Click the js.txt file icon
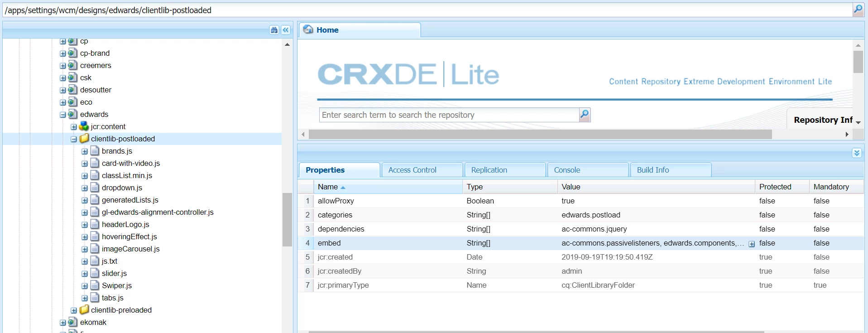The height and width of the screenshot is (333, 868). 95,261
